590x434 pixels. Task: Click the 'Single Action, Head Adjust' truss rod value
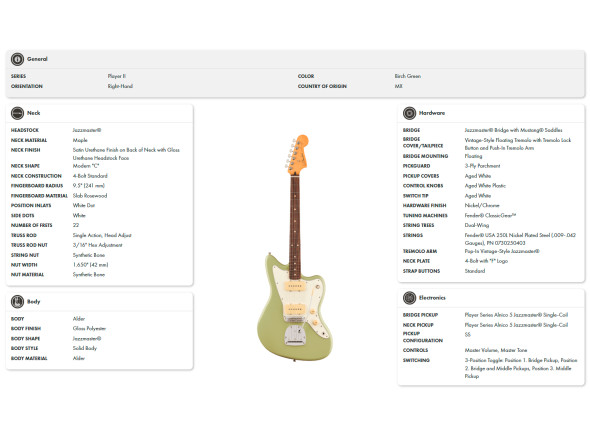coord(102,235)
